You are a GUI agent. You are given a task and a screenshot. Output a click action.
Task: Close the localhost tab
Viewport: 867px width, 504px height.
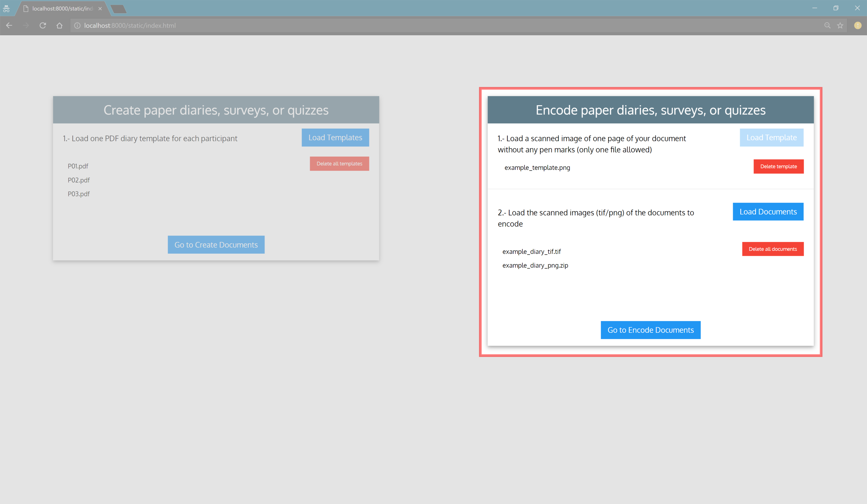tap(100, 9)
